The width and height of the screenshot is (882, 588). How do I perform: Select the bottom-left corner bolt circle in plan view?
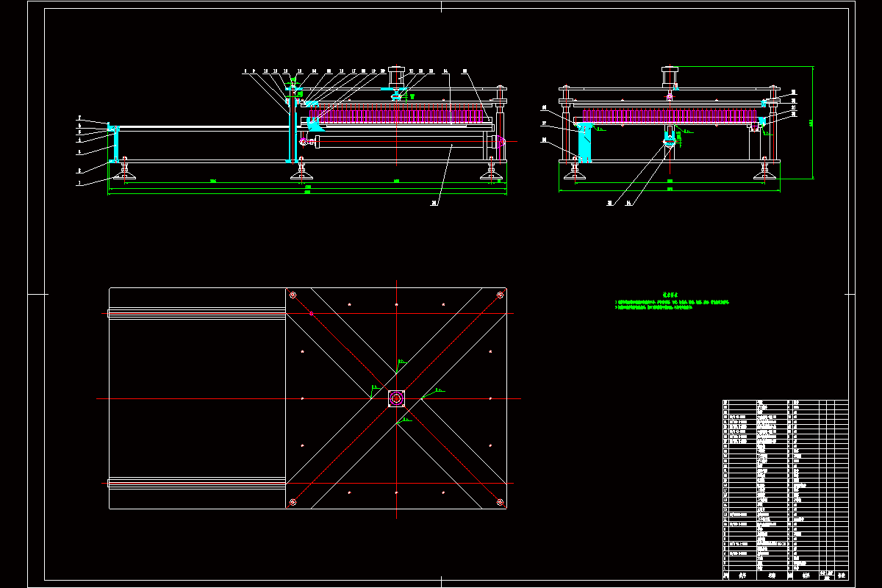tap(293, 502)
